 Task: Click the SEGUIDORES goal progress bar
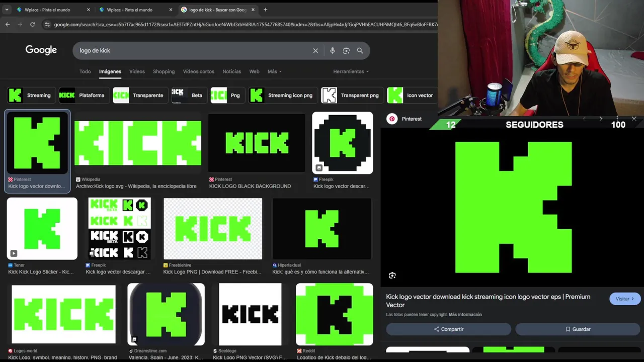tap(535, 125)
